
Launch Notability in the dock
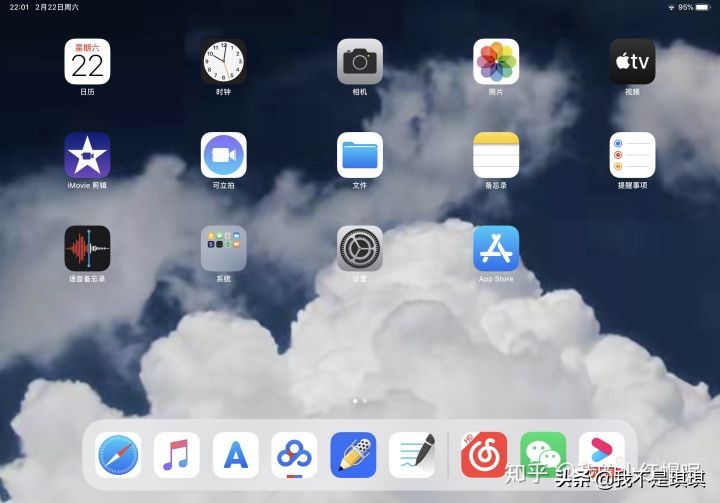353,455
